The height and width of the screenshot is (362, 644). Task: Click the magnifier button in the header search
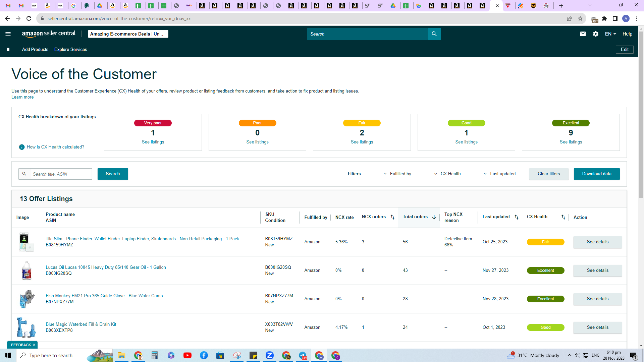[x=434, y=34]
